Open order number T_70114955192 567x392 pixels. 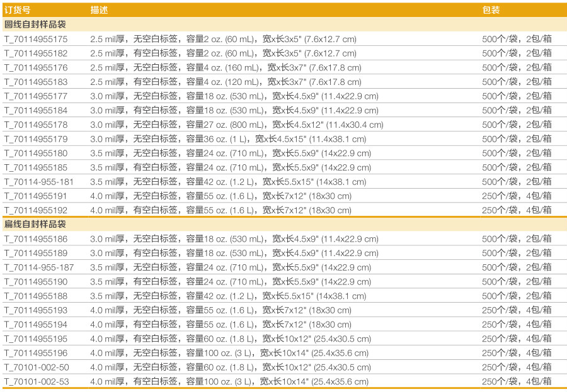[x=36, y=210]
